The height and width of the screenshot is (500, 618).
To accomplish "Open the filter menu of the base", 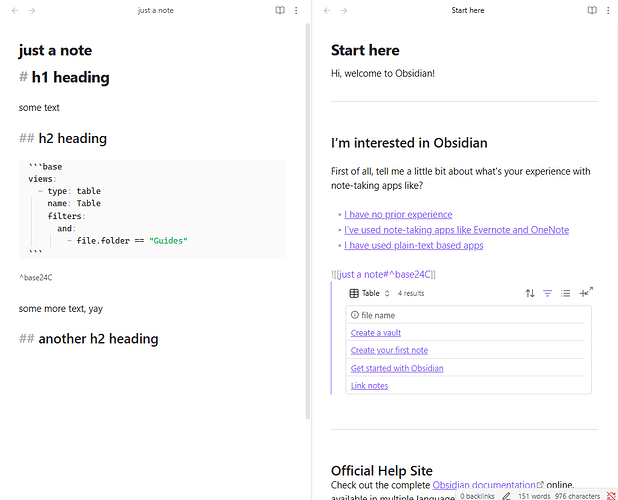I will point(547,293).
